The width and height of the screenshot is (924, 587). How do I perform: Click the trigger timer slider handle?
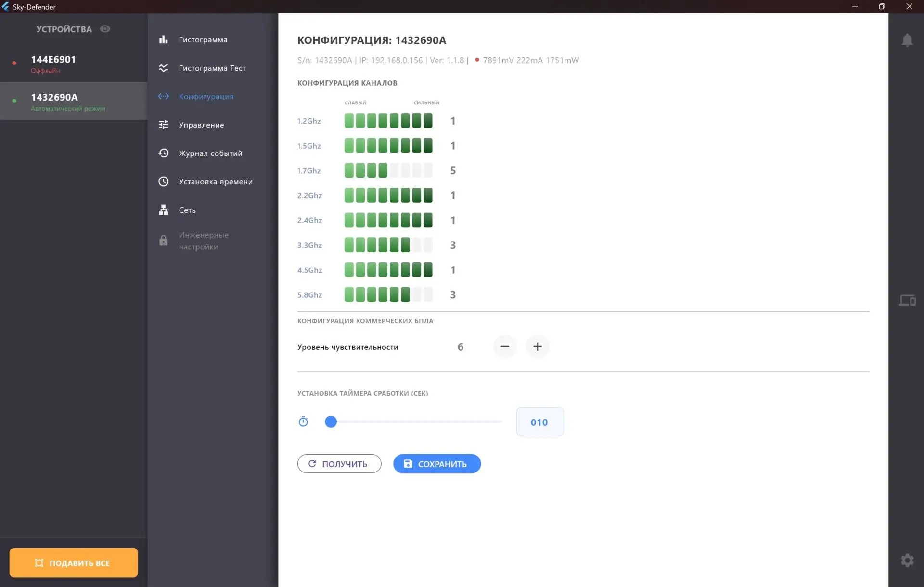(331, 421)
